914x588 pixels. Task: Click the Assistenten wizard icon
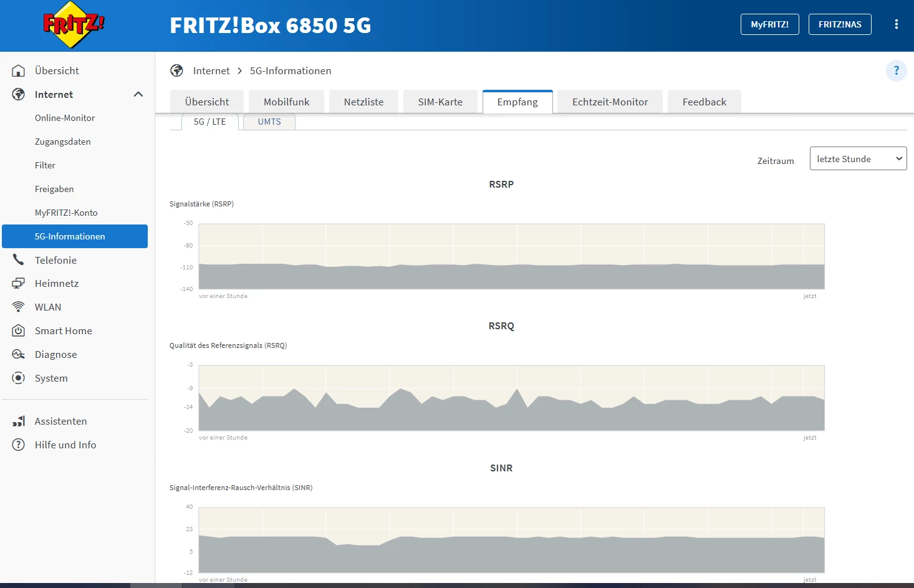pos(19,421)
